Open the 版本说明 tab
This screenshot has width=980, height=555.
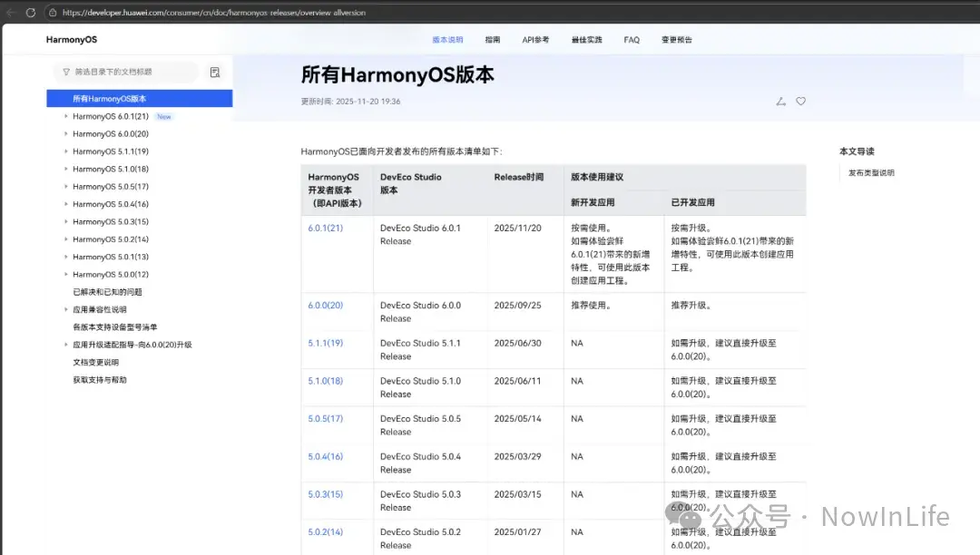coord(447,39)
